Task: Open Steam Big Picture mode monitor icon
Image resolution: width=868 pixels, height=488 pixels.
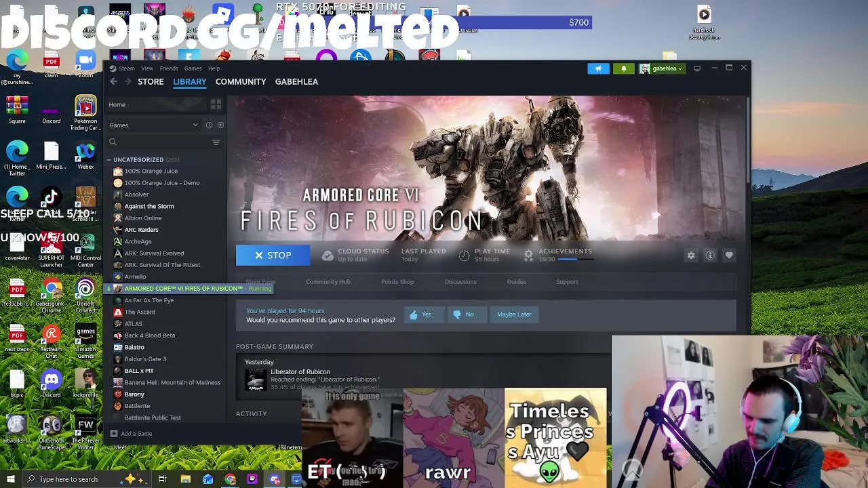Action: pos(696,68)
